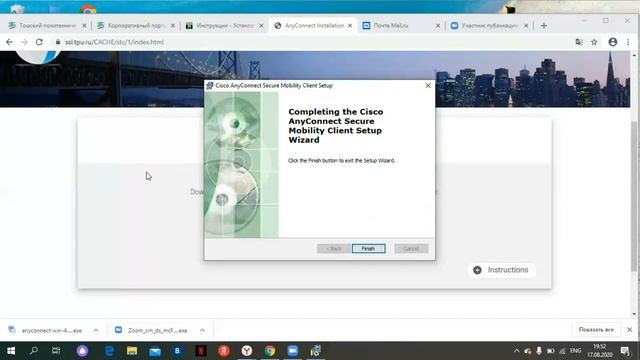Switch to Chrome on the taskbar
The image size is (640, 360).
pos(269,351)
